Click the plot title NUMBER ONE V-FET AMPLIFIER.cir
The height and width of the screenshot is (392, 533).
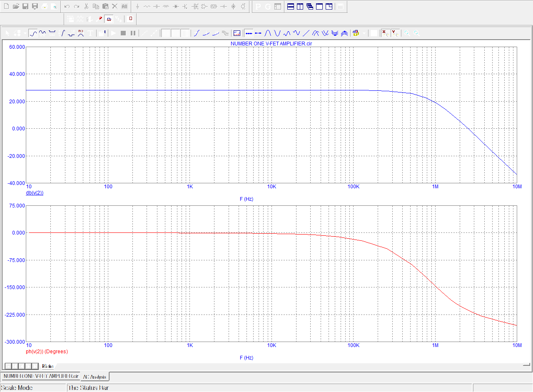(x=271, y=44)
